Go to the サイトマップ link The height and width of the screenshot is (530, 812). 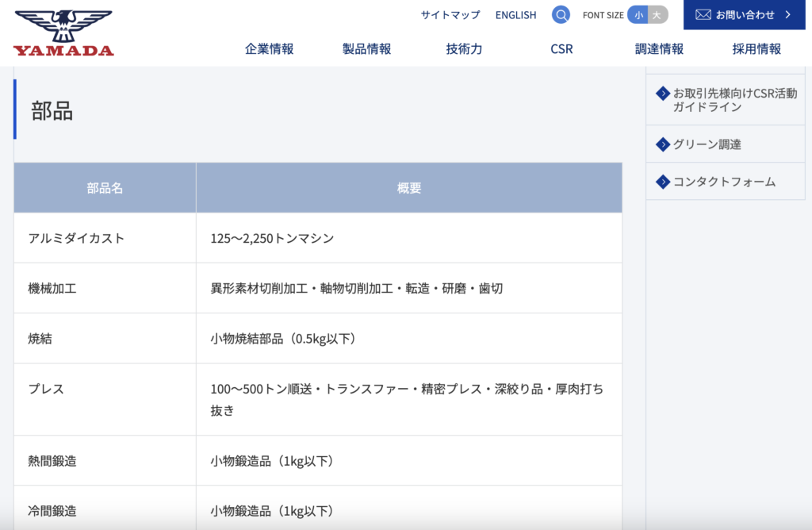tap(450, 15)
